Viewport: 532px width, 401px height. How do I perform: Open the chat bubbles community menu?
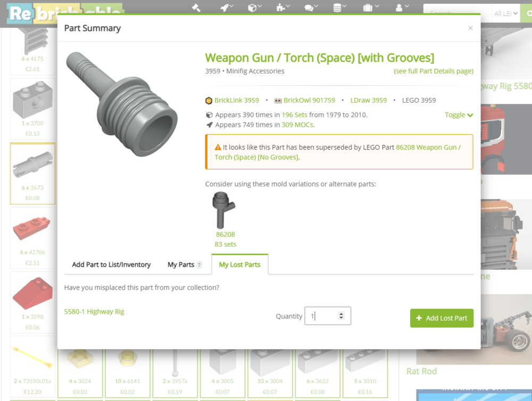click(x=311, y=7)
